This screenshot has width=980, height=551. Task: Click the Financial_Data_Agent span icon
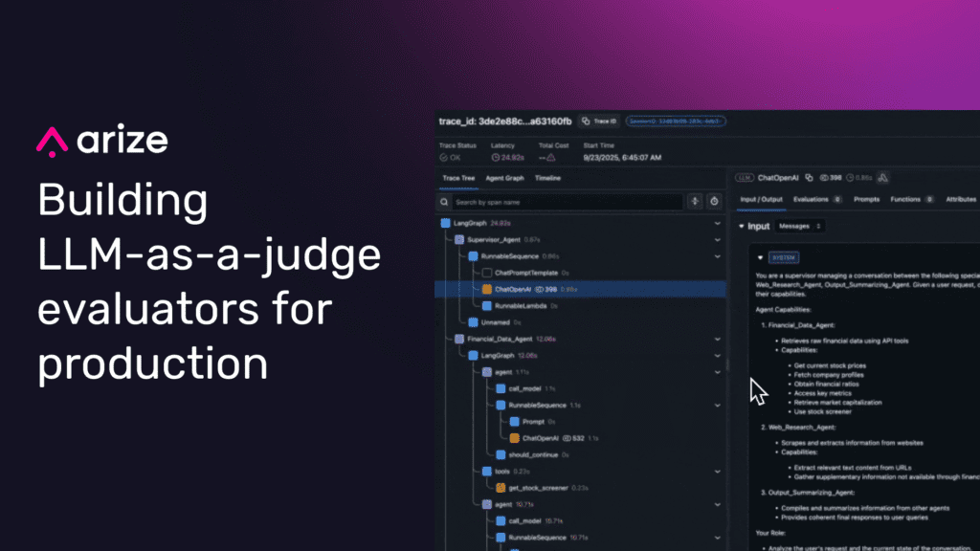pos(459,340)
